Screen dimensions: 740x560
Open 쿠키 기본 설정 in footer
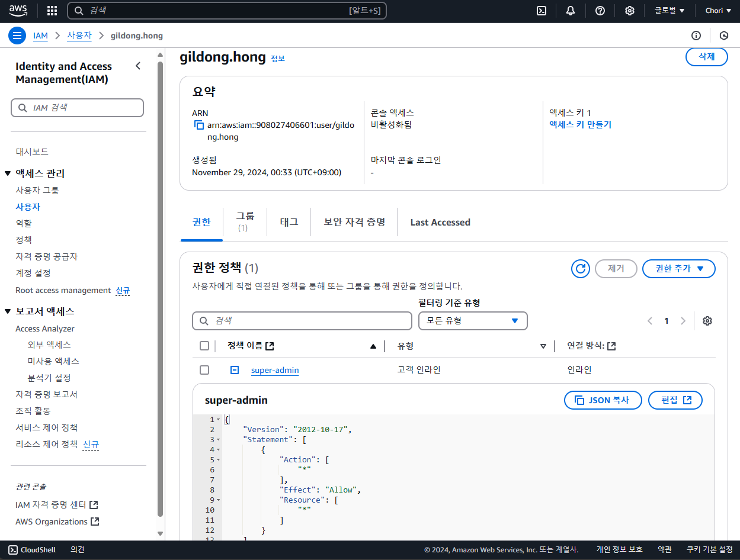coord(709,550)
